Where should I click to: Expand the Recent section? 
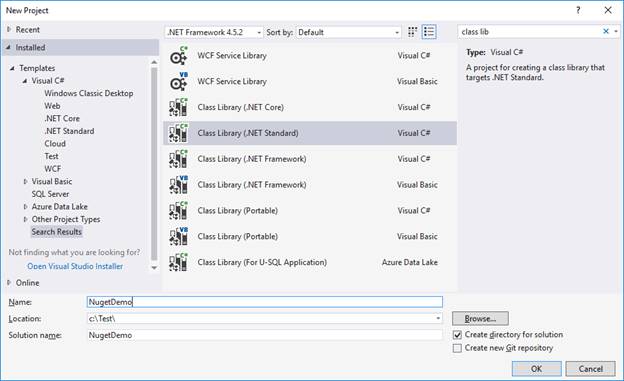[x=9, y=29]
